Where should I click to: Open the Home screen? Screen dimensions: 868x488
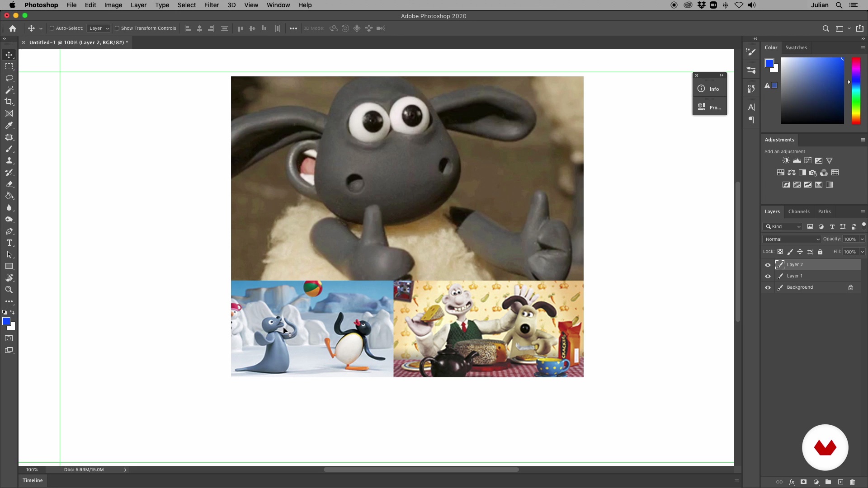click(x=13, y=28)
